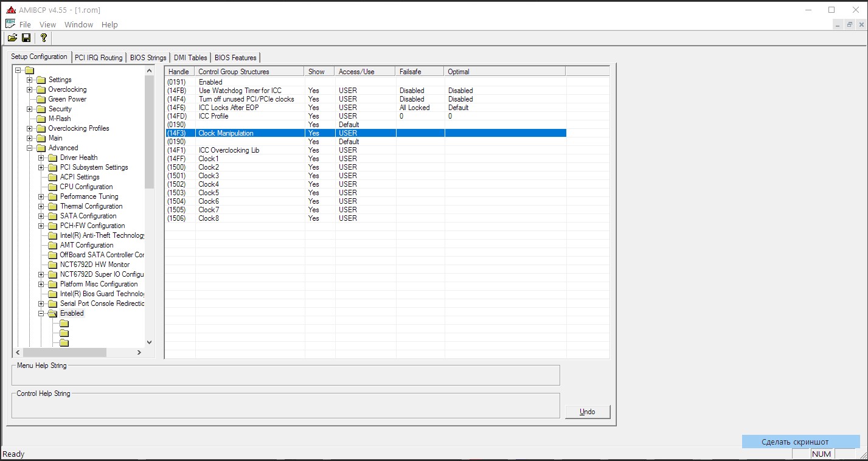Click the Control Group Structures column header
This screenshot has height=461, width=868.
(249, 71)
